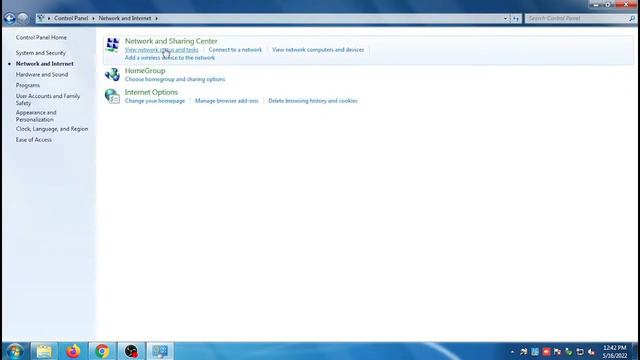Open the HomeGroup heading link
Image resolution: width=640 pixels, height=360 pixels.
coord(145,71)
